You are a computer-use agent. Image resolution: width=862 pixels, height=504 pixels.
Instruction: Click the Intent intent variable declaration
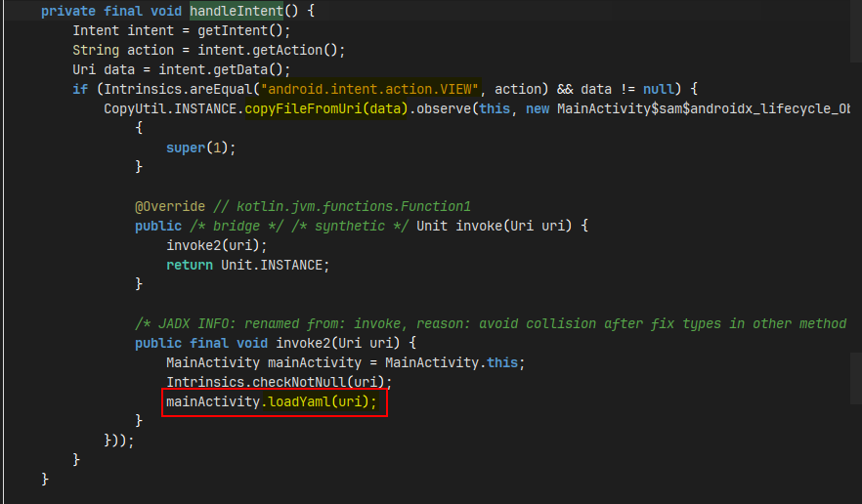(123, 30)
